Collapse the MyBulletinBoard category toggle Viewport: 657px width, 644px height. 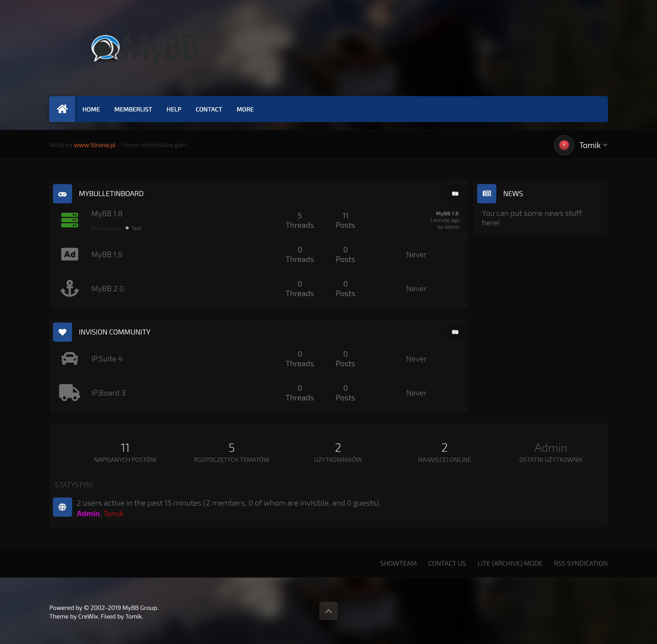[455, 194]
